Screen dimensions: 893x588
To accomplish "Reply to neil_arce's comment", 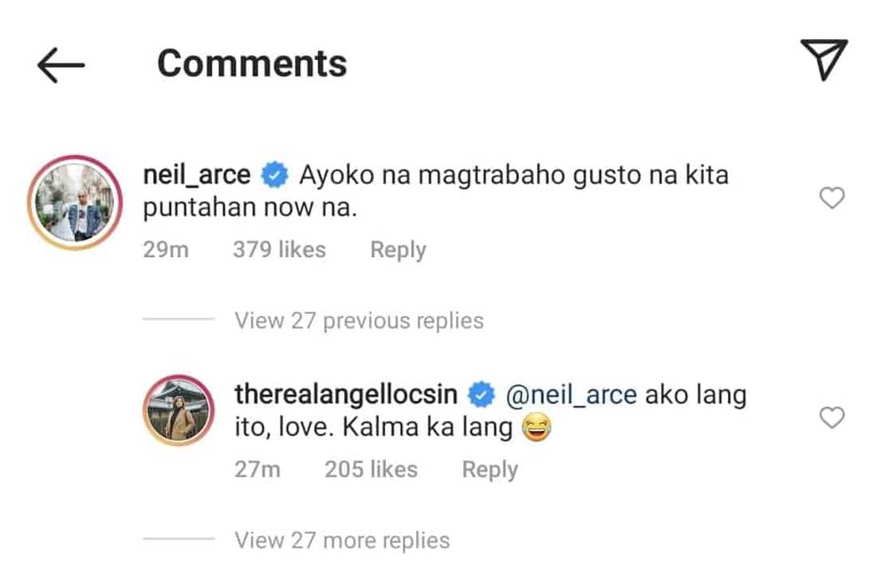I will (398, 250).
